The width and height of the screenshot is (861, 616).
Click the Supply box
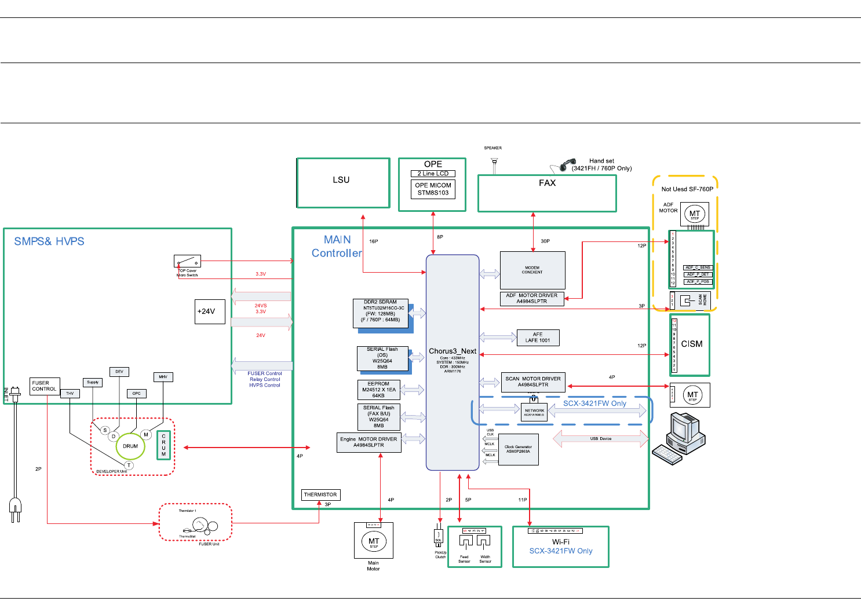(x=93, y=382)
